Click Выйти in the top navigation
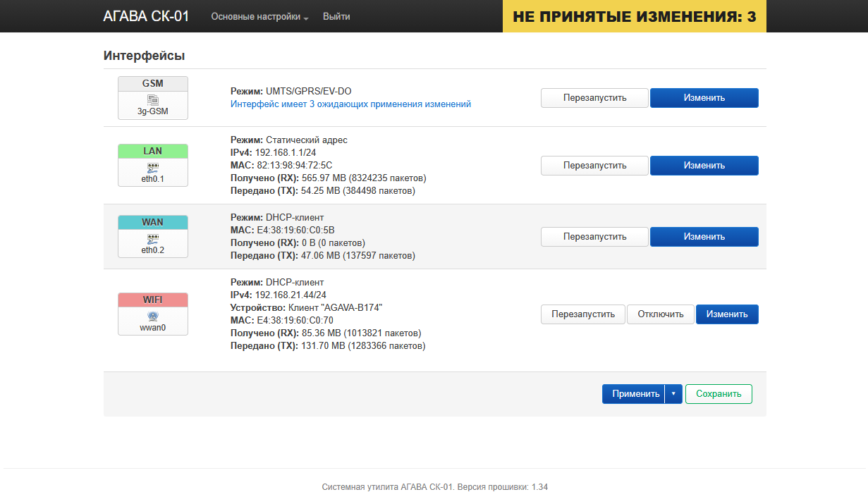868x504 pixels. point(336,16)
